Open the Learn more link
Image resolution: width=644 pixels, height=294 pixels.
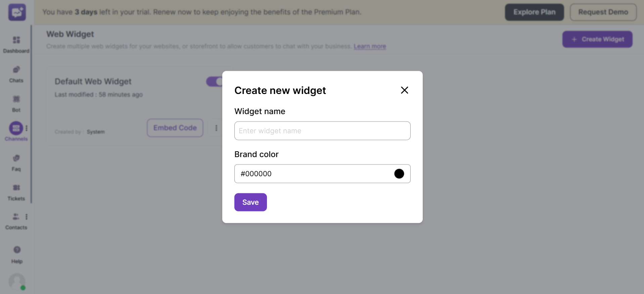[370, 46]
